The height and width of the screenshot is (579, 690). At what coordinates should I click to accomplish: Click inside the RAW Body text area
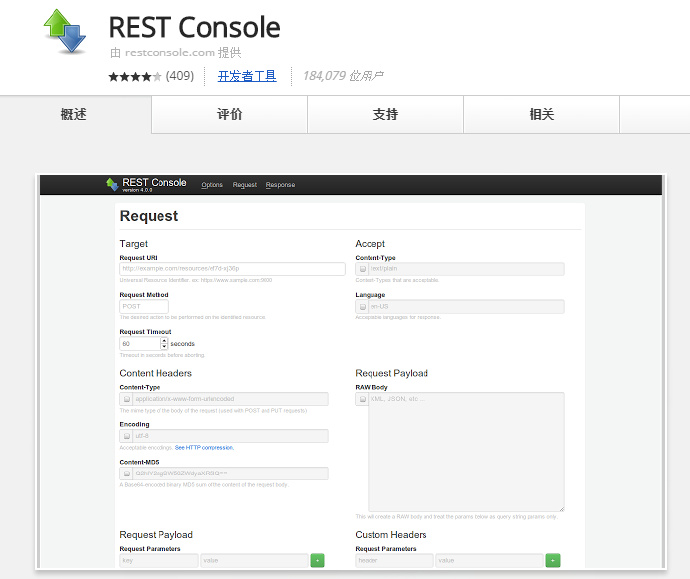coord(466,452)
